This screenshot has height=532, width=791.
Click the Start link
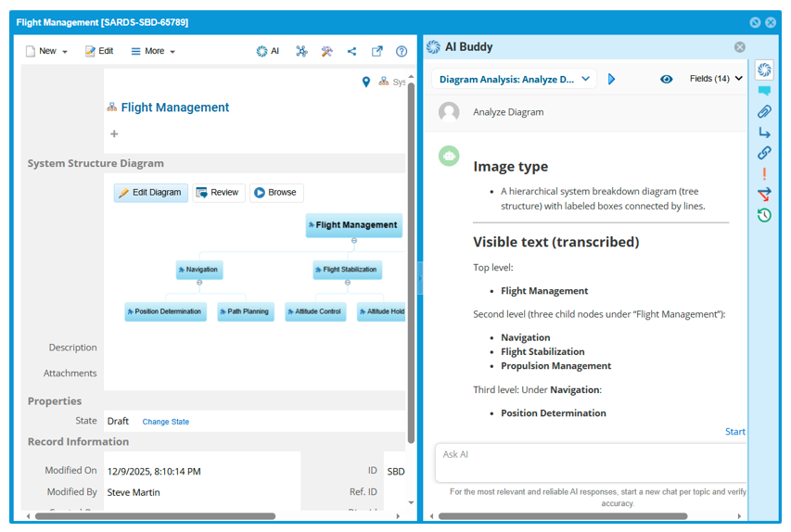click(735, 432)
